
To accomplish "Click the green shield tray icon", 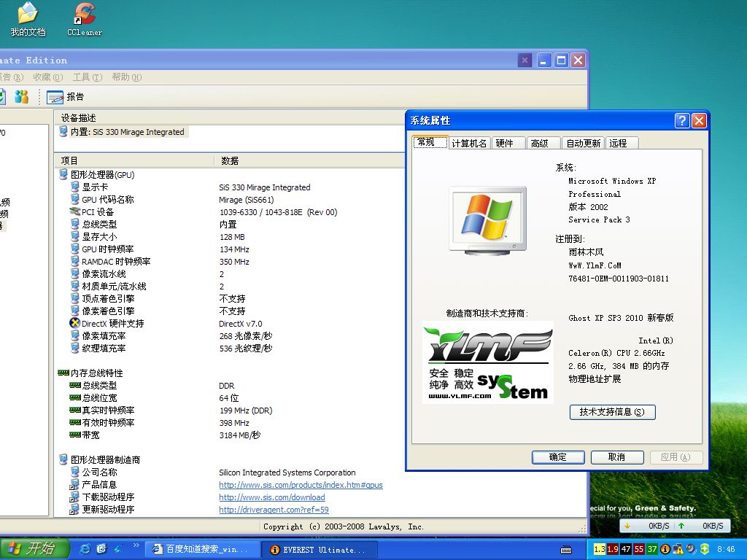I will point(705,549).
